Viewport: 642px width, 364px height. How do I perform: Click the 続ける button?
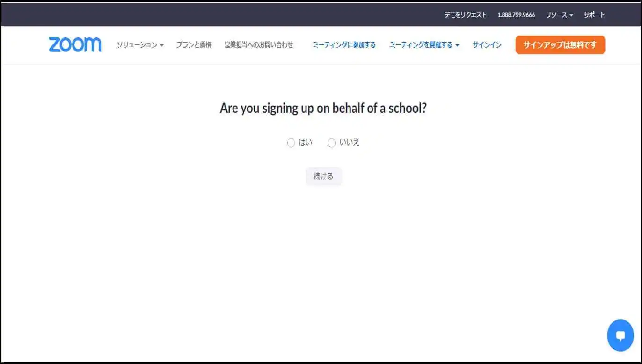pos(323,176)
